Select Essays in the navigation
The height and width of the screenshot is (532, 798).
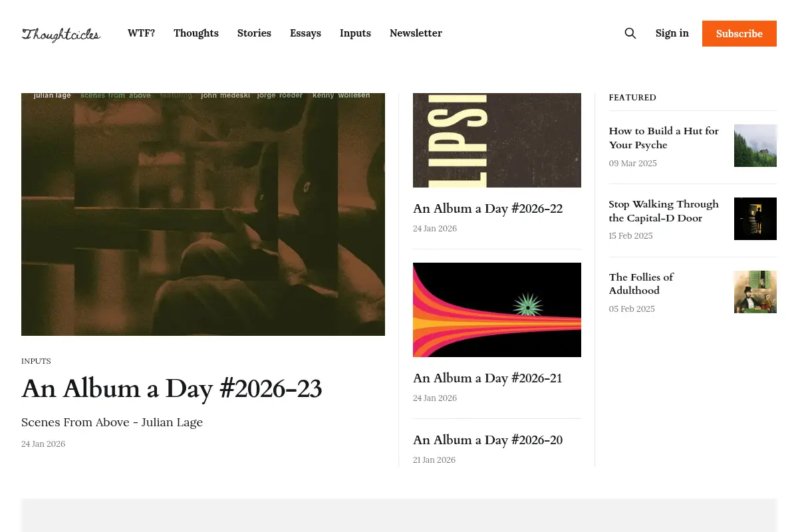pyautogui.click(x=305, y=33)
